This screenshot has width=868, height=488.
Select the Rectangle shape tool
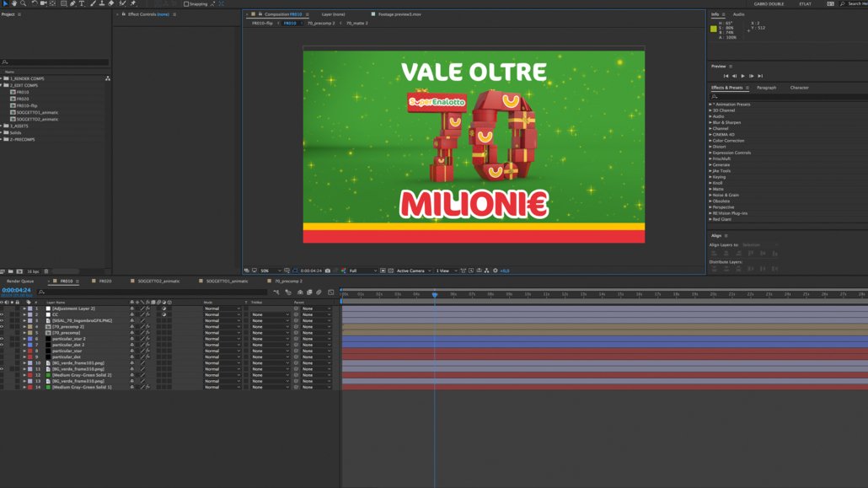tap(64, 3)
